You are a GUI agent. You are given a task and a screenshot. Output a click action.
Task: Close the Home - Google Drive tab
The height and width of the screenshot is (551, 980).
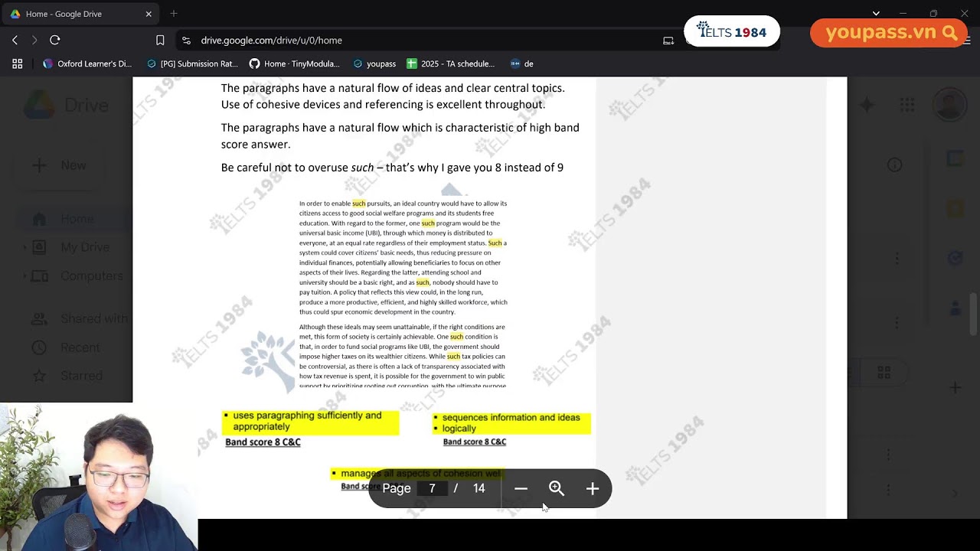coord(149,14)
